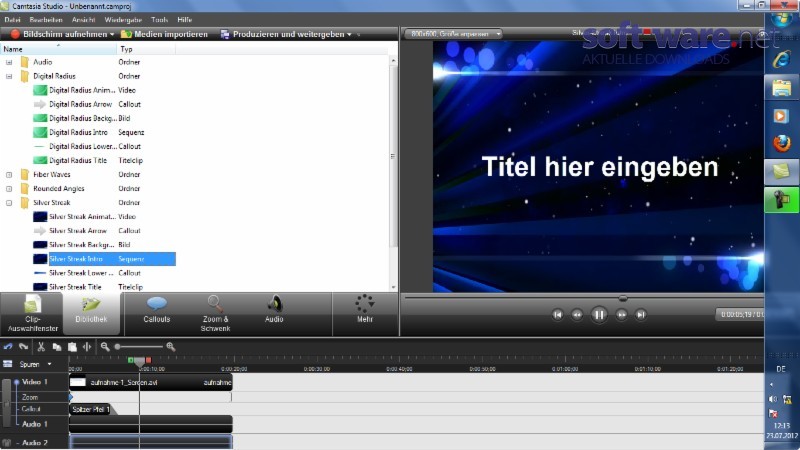Click Produzieren und weitergeben
The image size is (800, 450).
(283, 34)
